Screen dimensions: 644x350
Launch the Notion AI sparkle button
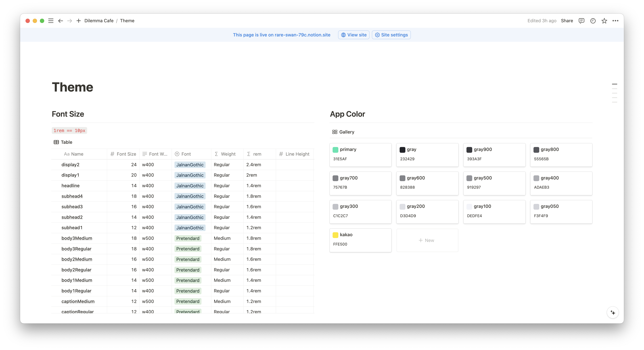tap(613, 312)
